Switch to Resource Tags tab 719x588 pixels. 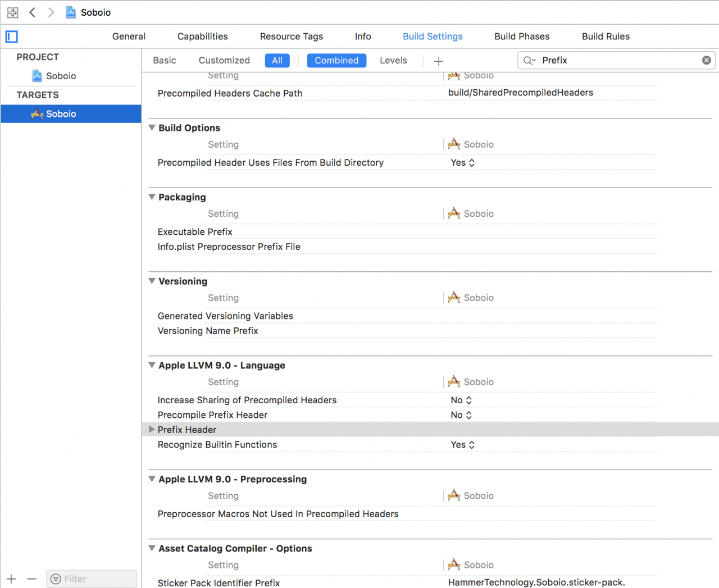(x=292, y=37)
